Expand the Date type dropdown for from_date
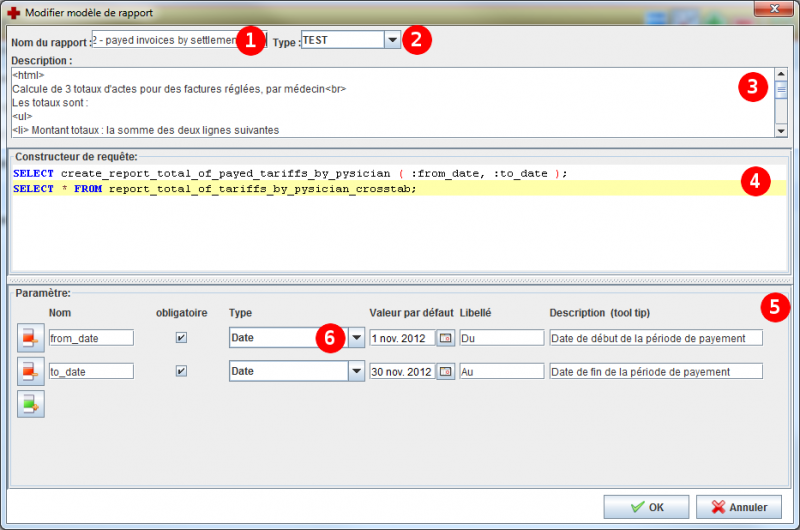 pos(355,338)
